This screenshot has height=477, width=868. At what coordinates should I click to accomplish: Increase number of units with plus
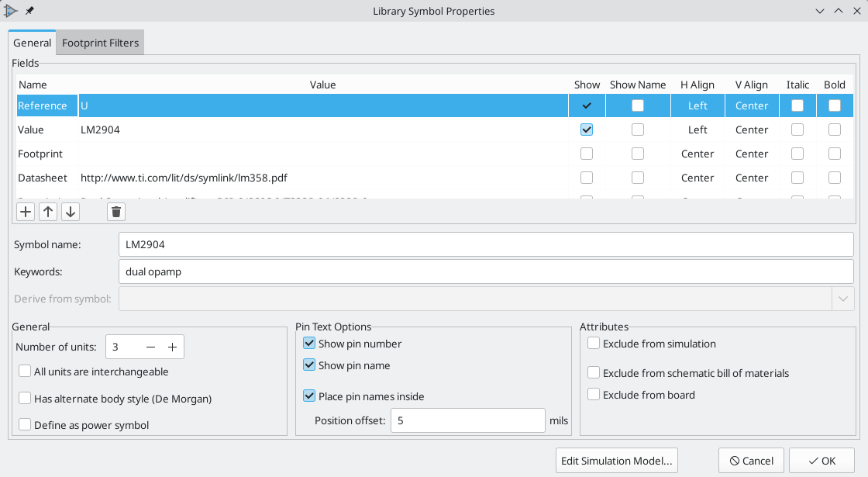coord(172,347)
